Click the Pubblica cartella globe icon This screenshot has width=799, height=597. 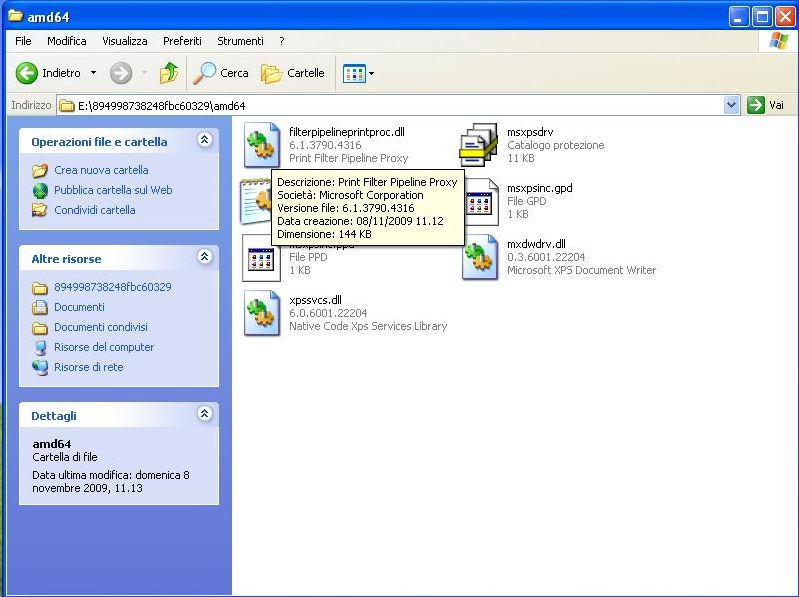(x=40, y=190)
